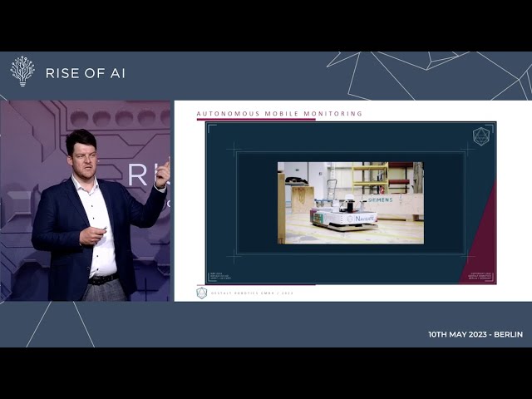Click the Siemens logo in the robot photo
This screenshot has height=399, width=532.
click(380, 199)
